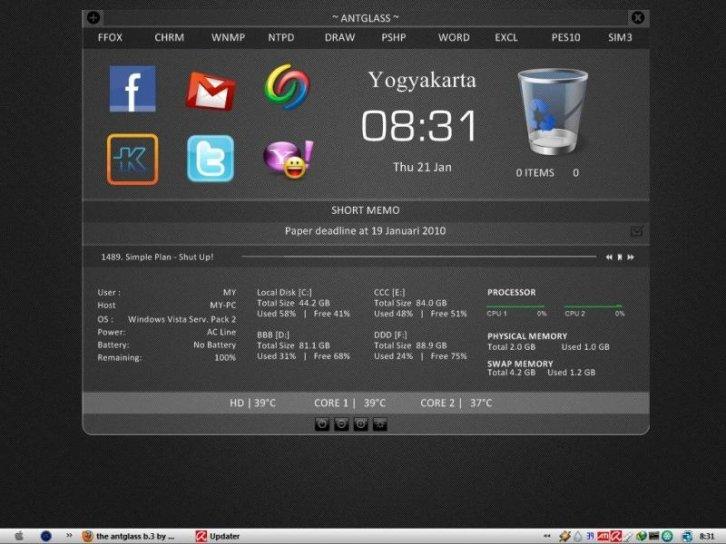The width and height of the screenshot is (726, 544).
Task: Click the log-off user icon at bottom
Action: tap(380, 424)
